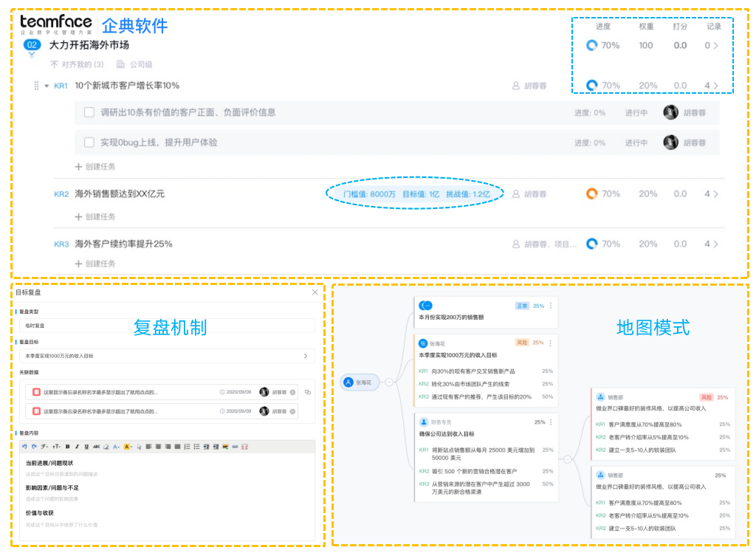The width and height of the screenshot is (756, 553).
Task: Click the numbered list icon in editor
Action: coord(186,447)
